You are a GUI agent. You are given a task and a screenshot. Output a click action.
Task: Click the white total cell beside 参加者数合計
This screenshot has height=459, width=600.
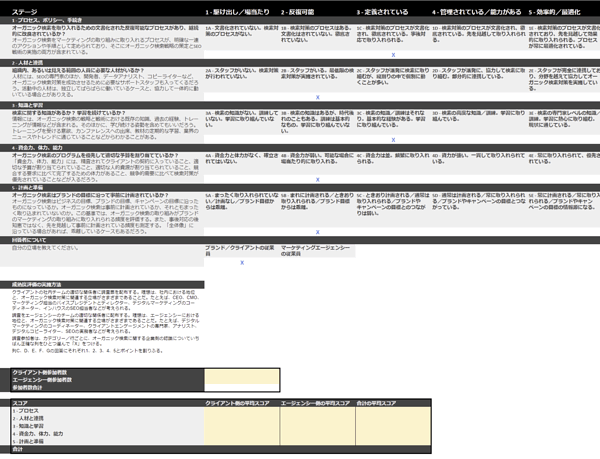(x=242, y=387)
